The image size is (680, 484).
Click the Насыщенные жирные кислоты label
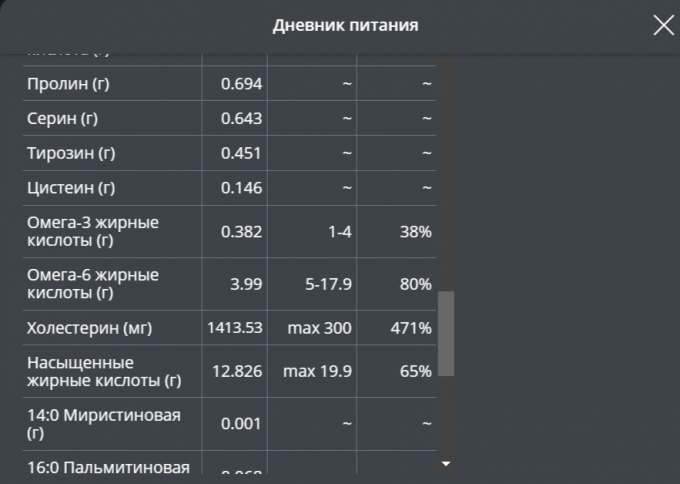tap(104, 371)
